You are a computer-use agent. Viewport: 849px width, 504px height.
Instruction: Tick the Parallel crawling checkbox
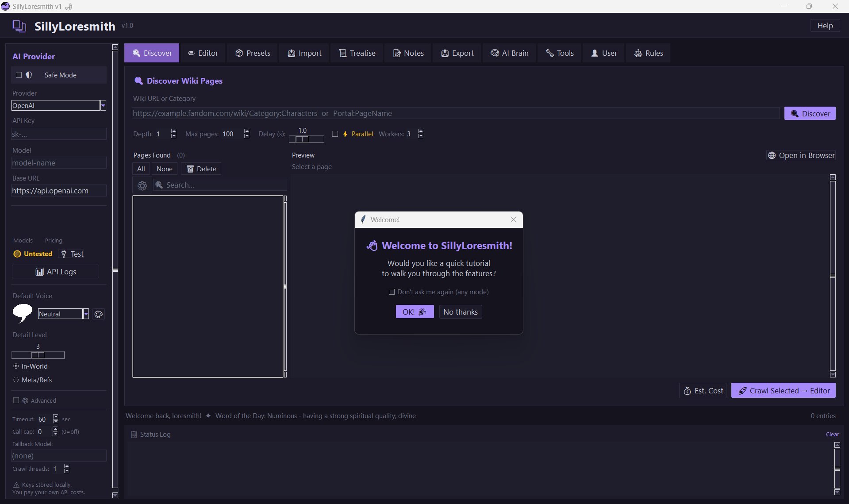coord(335,134)
